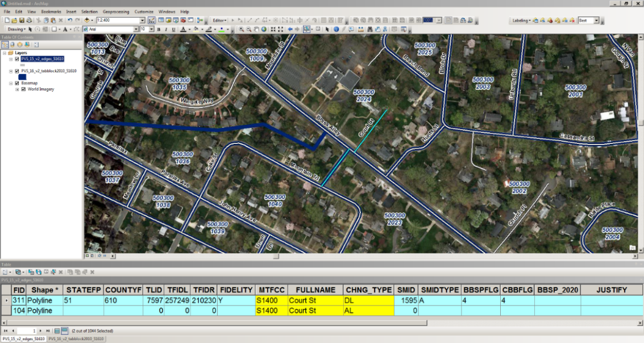644x343 pixels.
Task: Open the map scale dropdown
Action: [143, 20]
